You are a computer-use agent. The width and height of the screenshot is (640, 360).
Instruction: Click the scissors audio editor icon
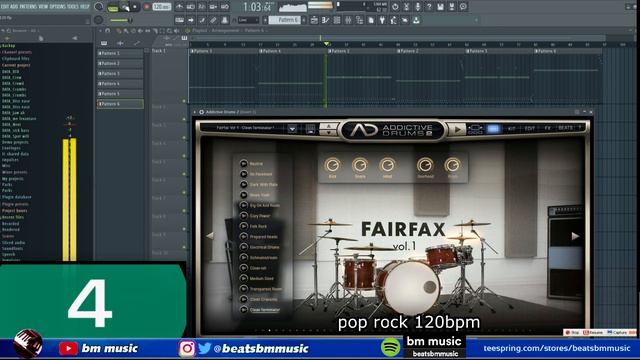click(407, 7)
